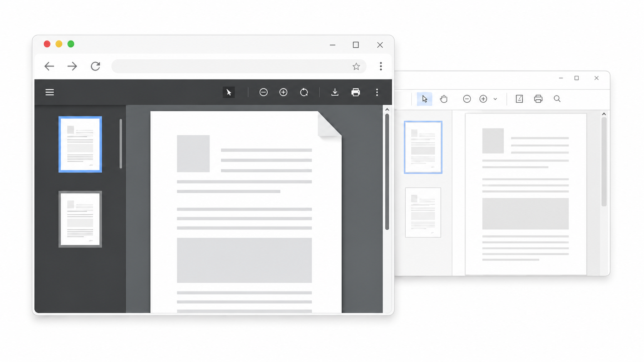Open the dark viewer's more options menu
This screenshot has height=362, width=644.
pos(377,92)
